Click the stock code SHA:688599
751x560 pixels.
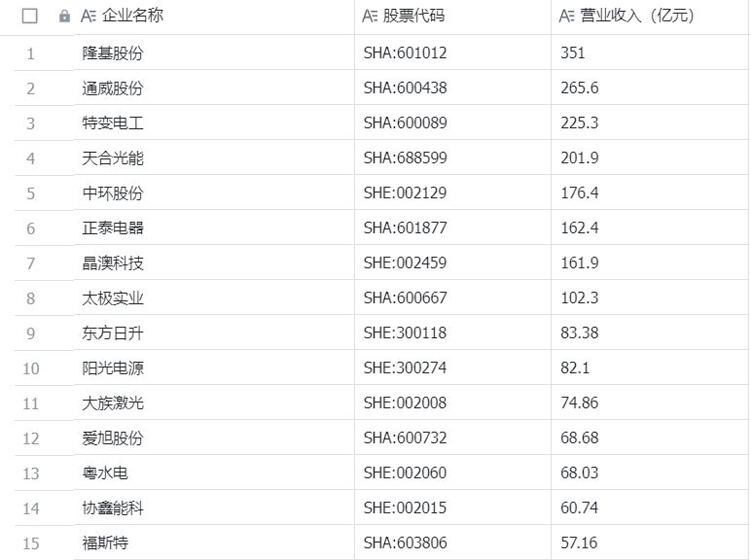pos(405,158)
